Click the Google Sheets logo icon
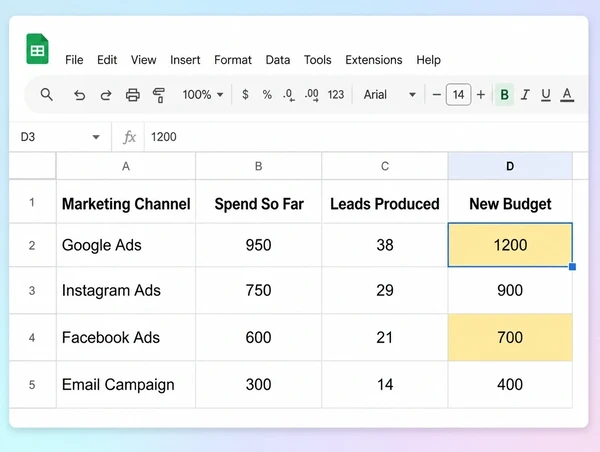 click(38, 49)
